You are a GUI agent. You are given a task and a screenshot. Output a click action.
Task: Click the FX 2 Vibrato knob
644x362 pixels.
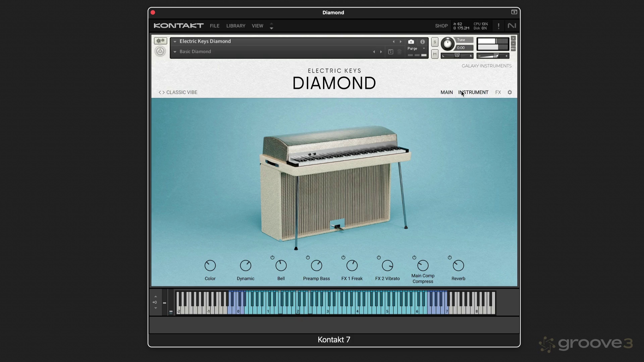(x=387, y=266)
